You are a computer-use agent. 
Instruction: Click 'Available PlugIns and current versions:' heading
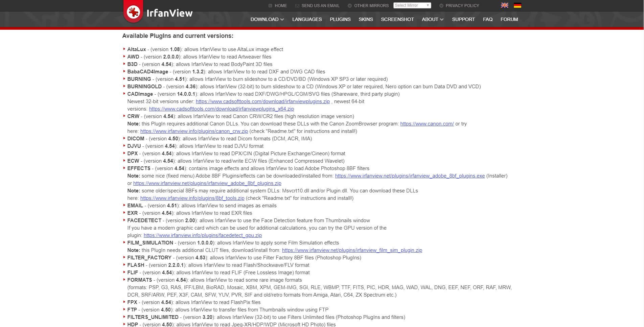[178, 36]
